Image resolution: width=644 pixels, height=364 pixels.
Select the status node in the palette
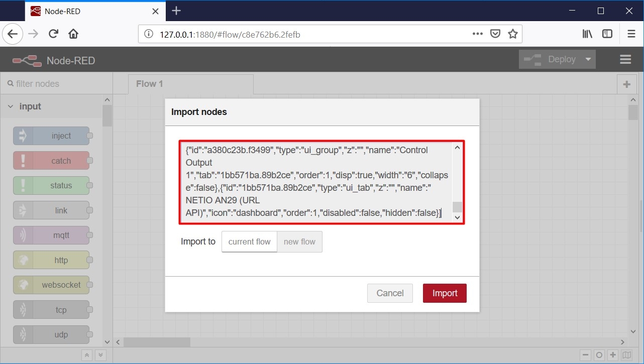[x=51, y=185]
